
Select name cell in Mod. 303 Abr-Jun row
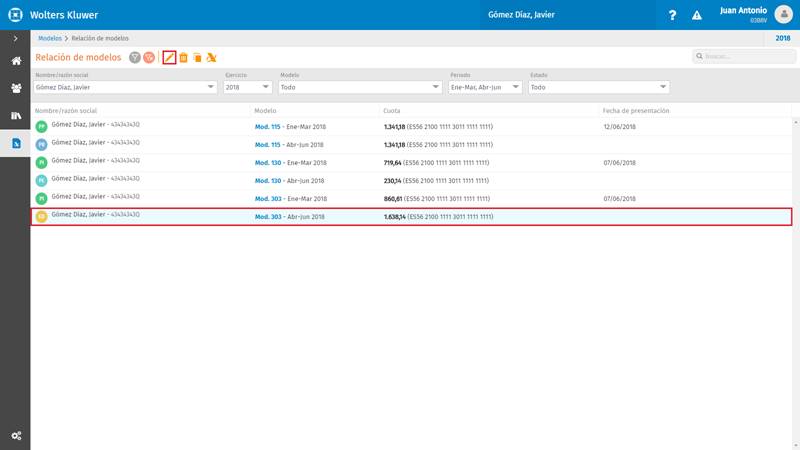tap(95, 214)
